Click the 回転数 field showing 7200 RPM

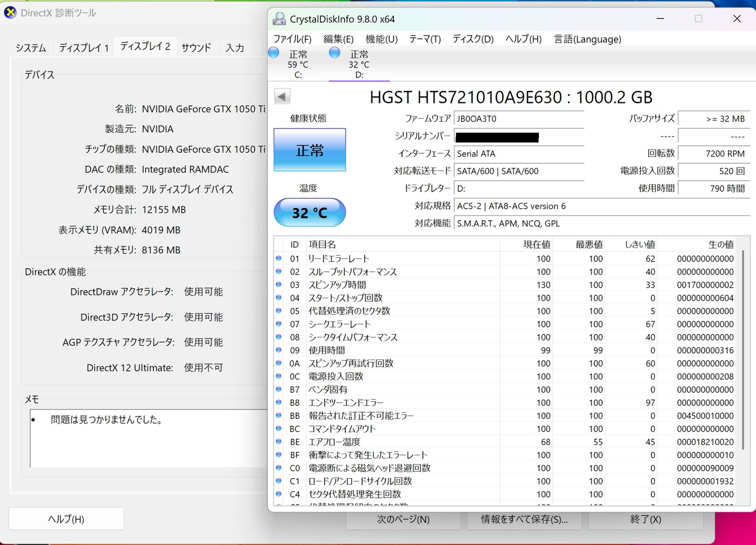(714, 154)
